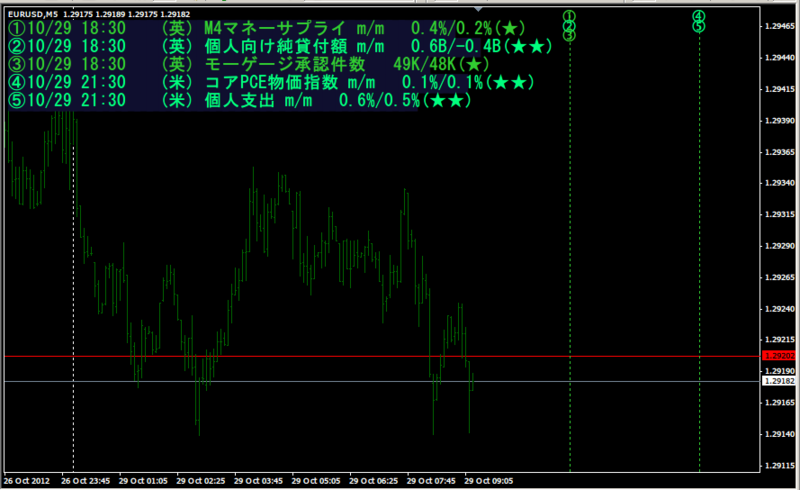Screen dimensions: 800x490
Task: Click price axis label 1.29415
Action: click(780, 89)
